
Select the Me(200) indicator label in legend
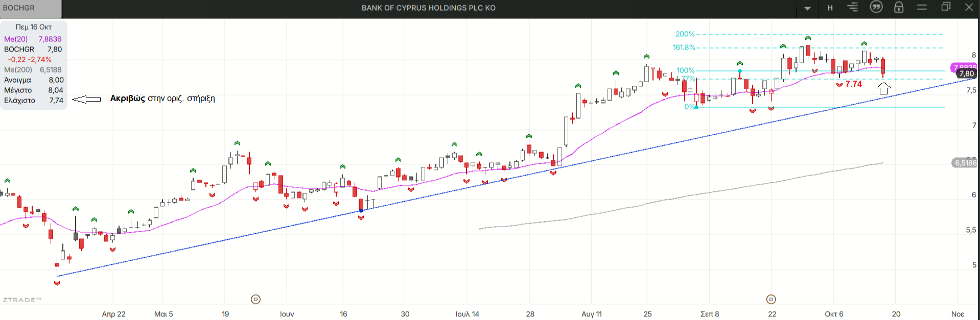click(18, 70)
